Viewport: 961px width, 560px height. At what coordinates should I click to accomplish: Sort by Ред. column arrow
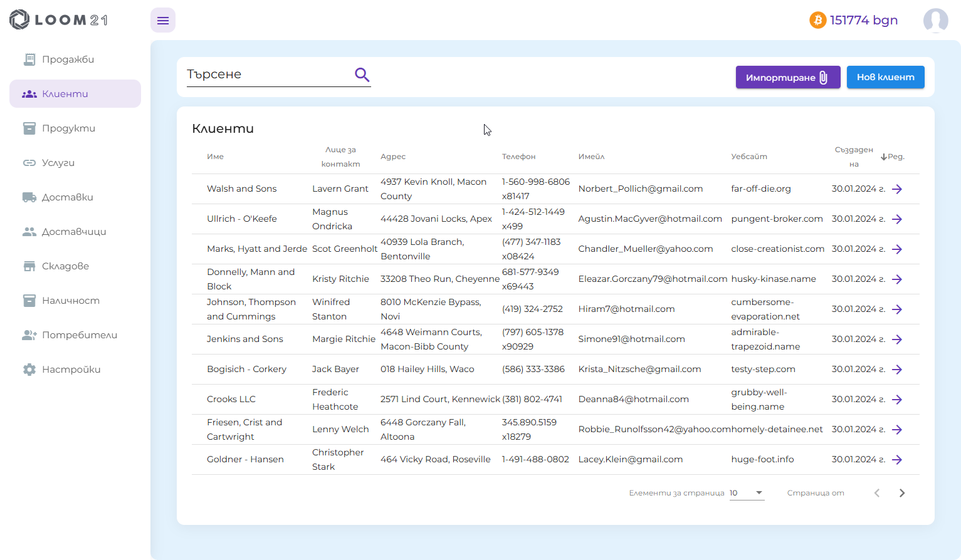coord(884,157)
